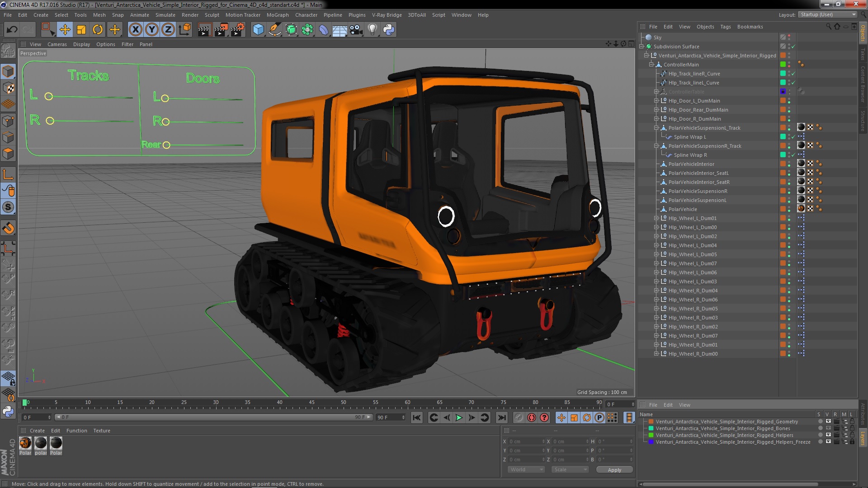The height and width of the screenshot is (488, 868).
Task: Click Geometry layer orange color swatch
Action: (651, 422)
